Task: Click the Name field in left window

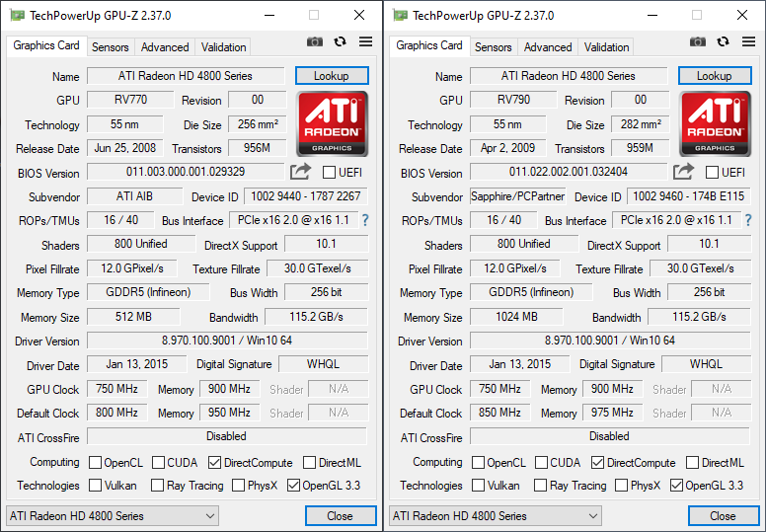Action: click(x=186, y=76)
